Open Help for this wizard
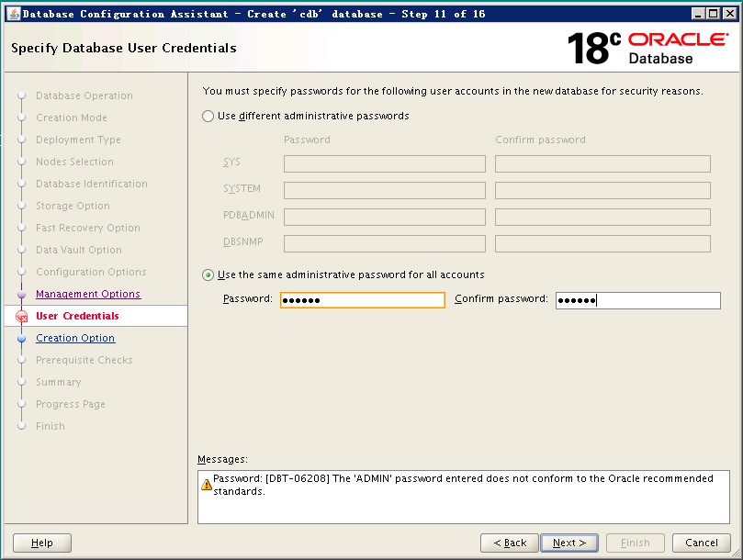 click(42, 543)
